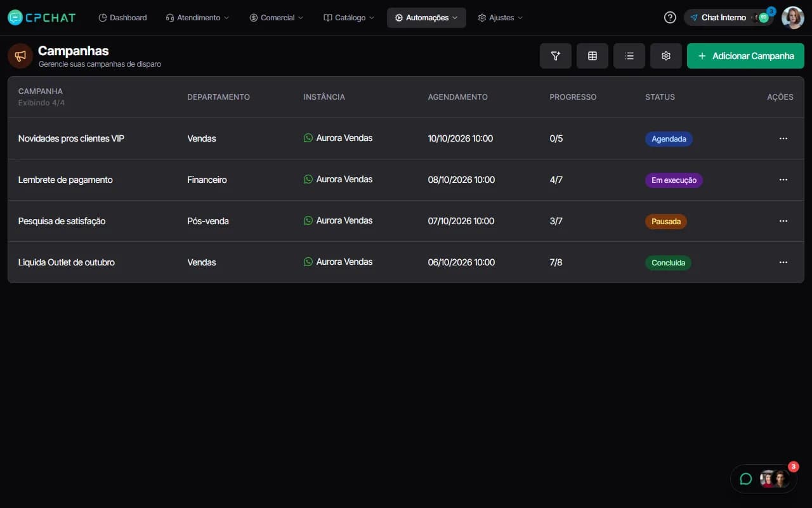Click Adicionar Campanha button

click(745, 56)
